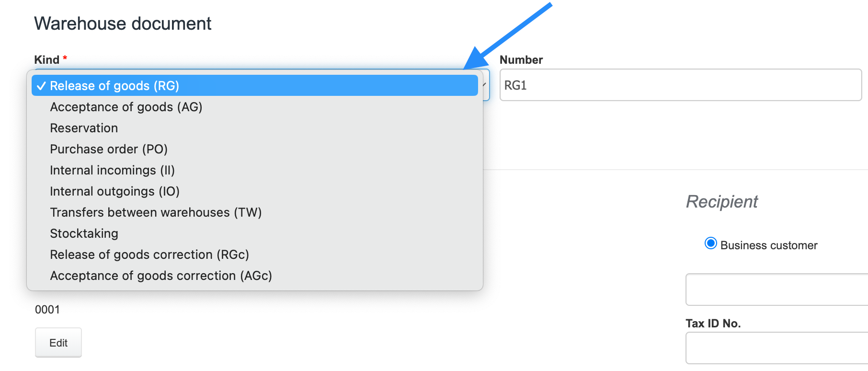Click the empty field below Business customer
868x371 pixels.
coord(776,290)
